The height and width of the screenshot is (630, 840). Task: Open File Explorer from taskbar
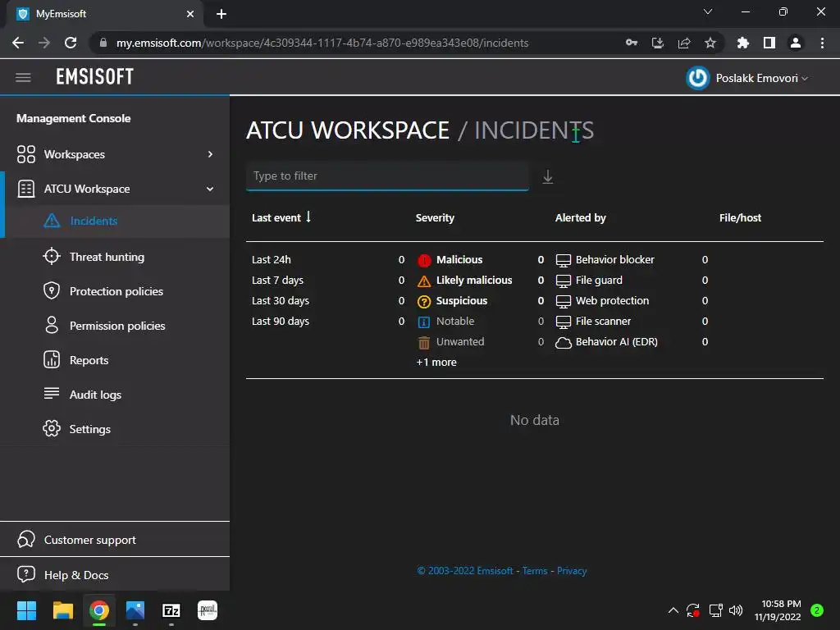coord(62,610)
